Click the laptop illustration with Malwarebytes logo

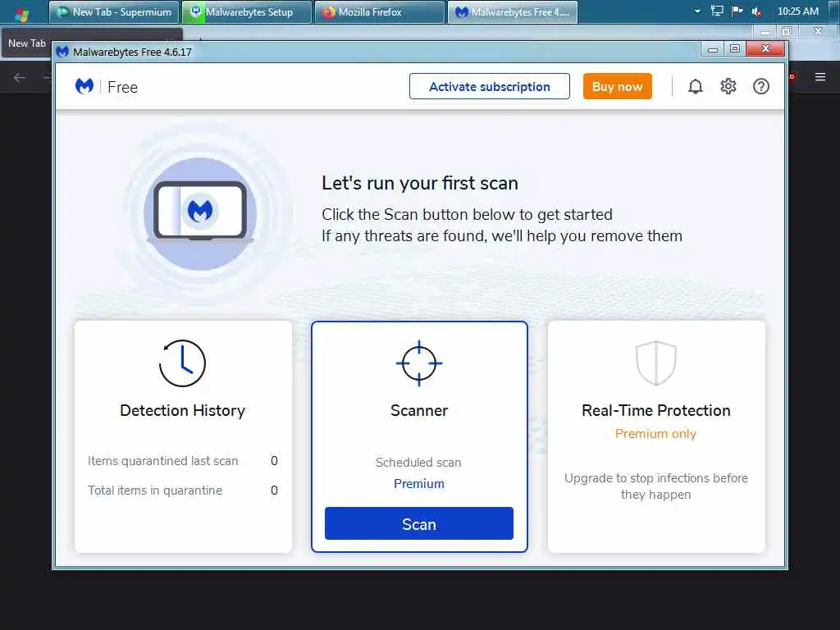(200, 211)
